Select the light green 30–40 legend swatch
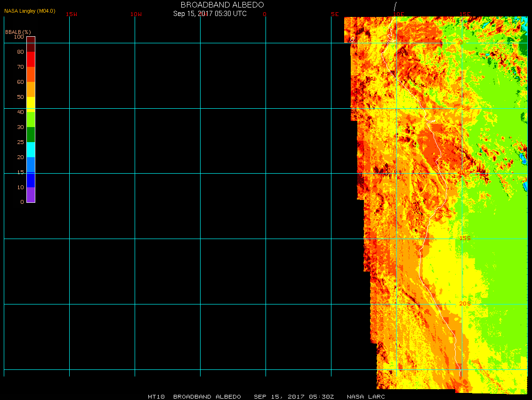 click(31, 119)
